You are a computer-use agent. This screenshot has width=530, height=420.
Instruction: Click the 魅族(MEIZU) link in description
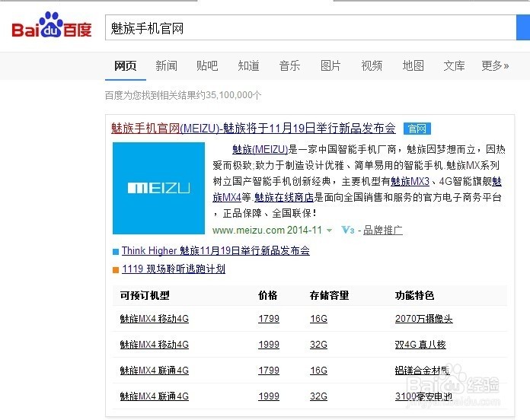[260, 149]
